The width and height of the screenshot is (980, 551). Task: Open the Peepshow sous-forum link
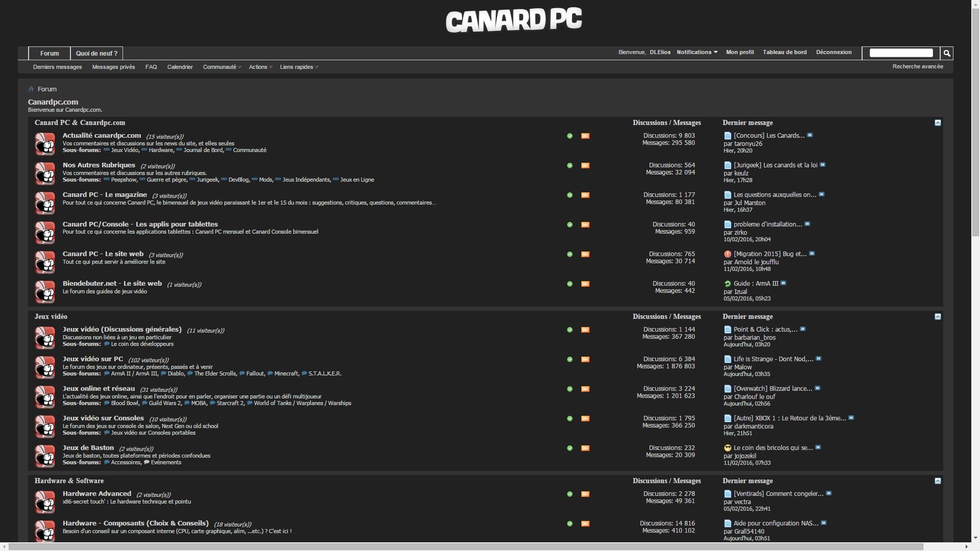pos(124,180)
